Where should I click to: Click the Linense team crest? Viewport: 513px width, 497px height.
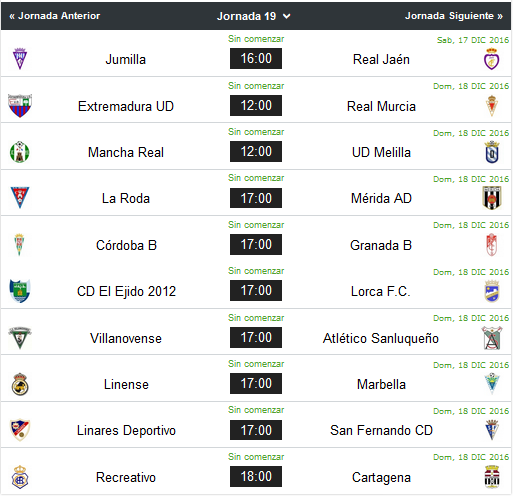pos(20,384)
